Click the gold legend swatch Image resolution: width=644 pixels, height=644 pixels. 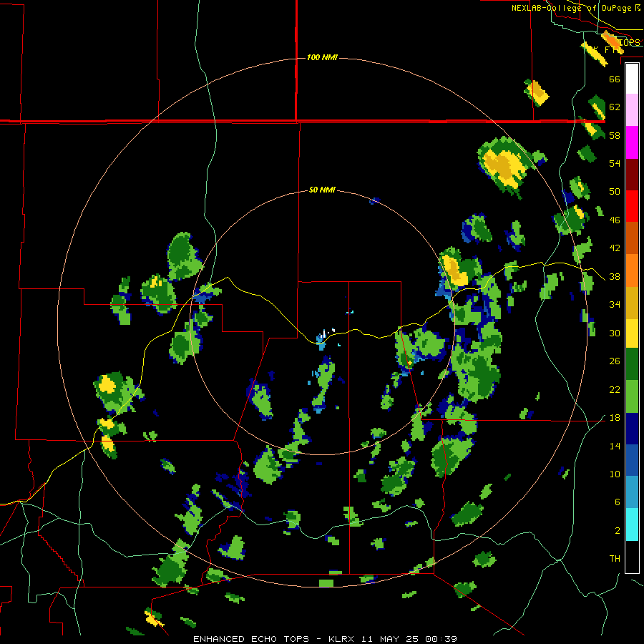tap(632, 303)
